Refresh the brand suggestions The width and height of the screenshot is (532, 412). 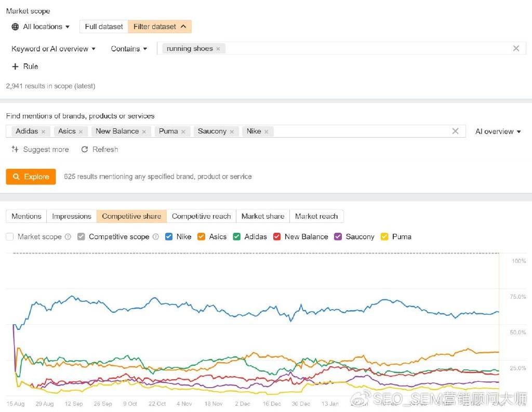tap(100, 149)
